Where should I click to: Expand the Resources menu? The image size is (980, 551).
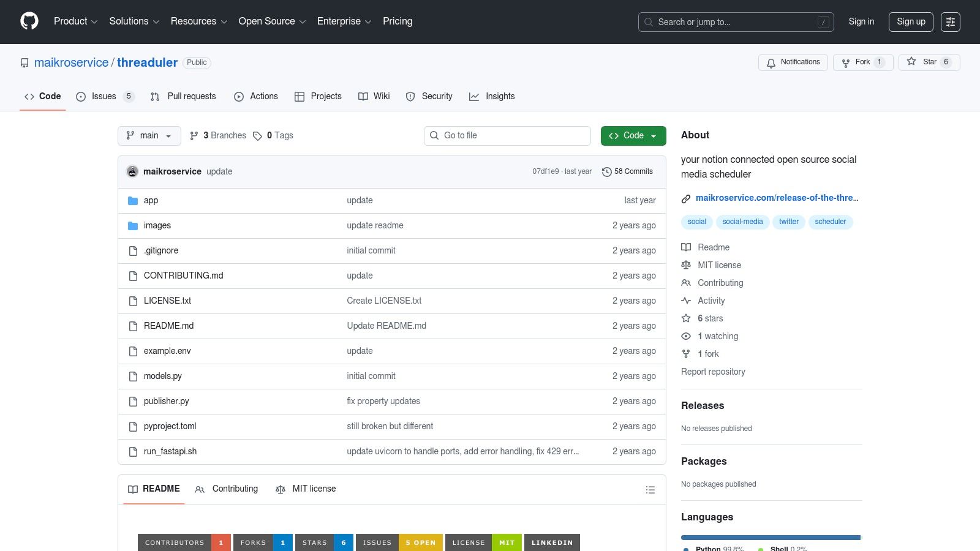click(199, 21)
